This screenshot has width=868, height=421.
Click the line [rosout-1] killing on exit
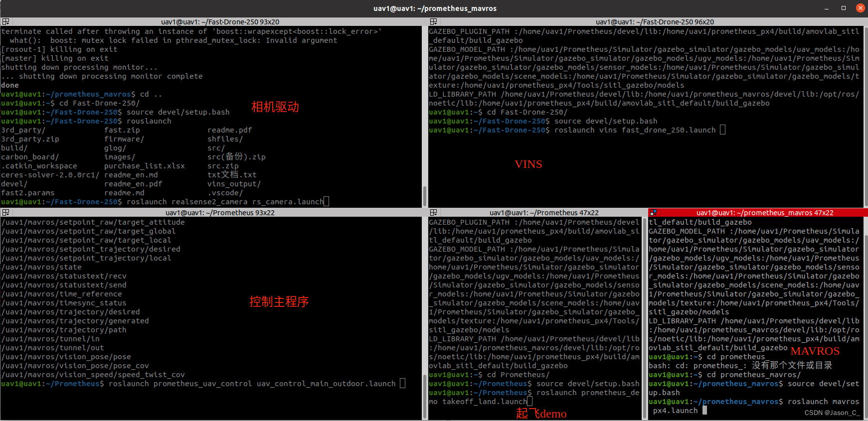59,49
